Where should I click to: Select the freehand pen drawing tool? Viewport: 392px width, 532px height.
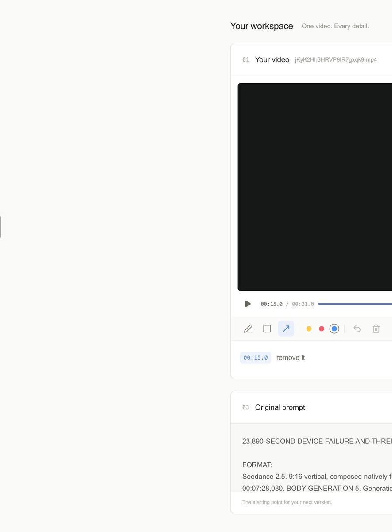pos(248,329)
